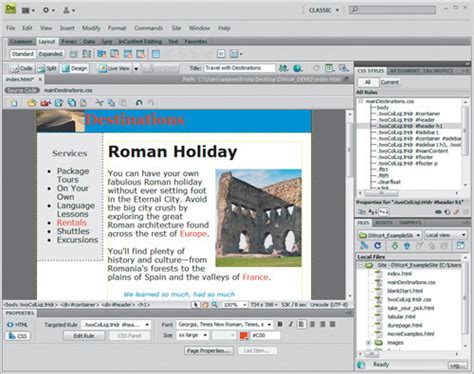This screenshot has width=474, height=374.
Task: Click the Draw AP Div icon
Action: pyautogui.click(x=87, y=54)
